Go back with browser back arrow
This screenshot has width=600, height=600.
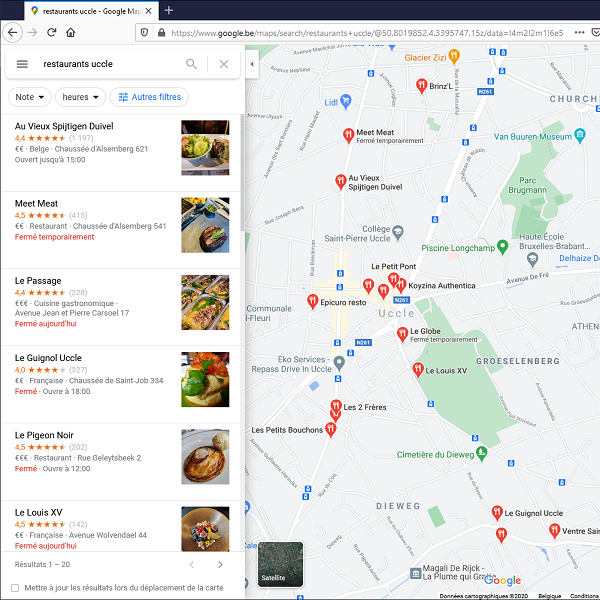tap(13, 33)
